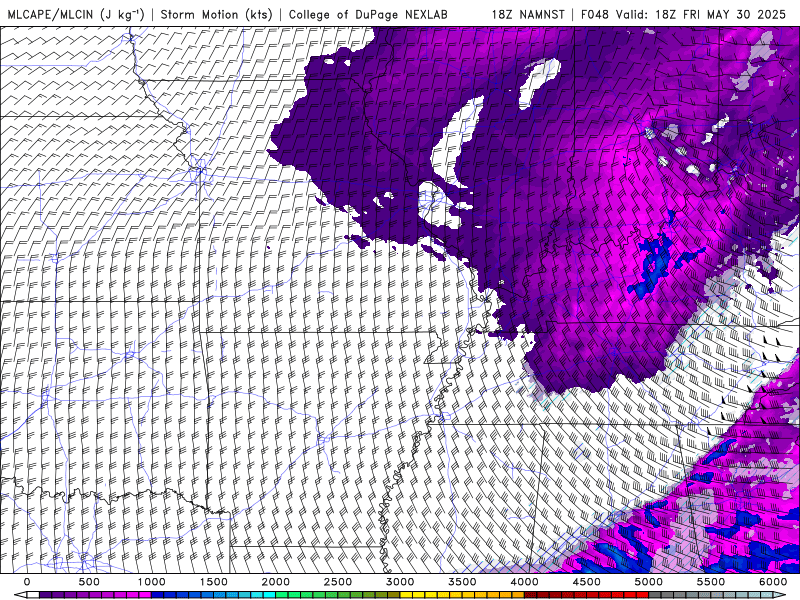Click the 3500 label on the color scale
The image size is (800, 600).
[x=462, y=582]
